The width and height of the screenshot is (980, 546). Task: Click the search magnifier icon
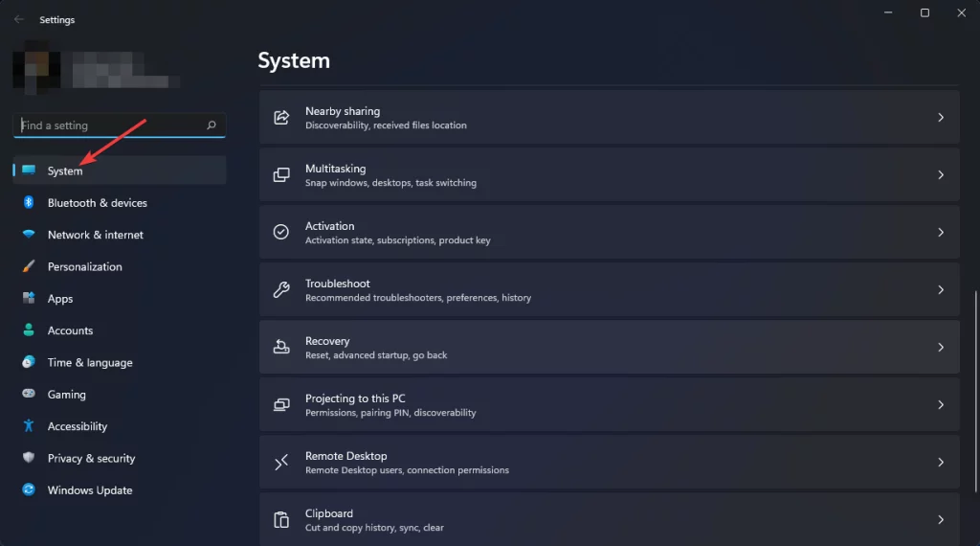[x=212, y=125]
